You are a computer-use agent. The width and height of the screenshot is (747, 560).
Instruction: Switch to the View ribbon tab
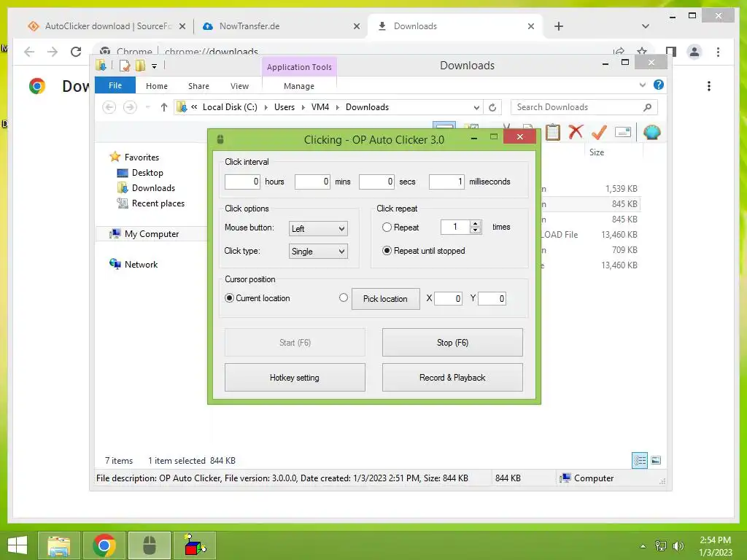239,86
